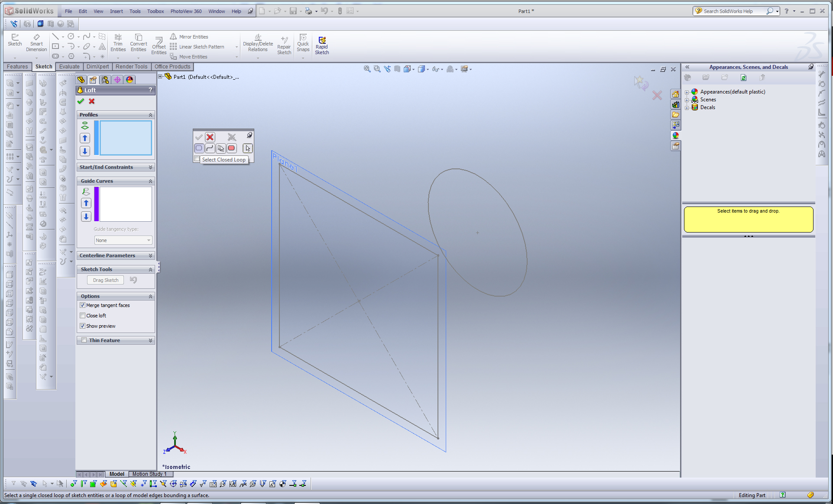The height and width of the screenshot is (504, 833).
Task: Click the Rapid Sketch tool
Action: [322, 45]
